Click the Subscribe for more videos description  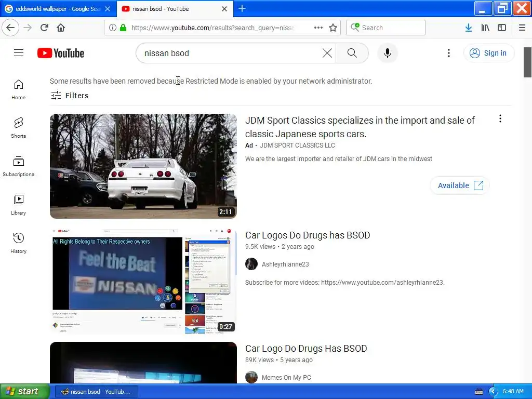point(345,282)
